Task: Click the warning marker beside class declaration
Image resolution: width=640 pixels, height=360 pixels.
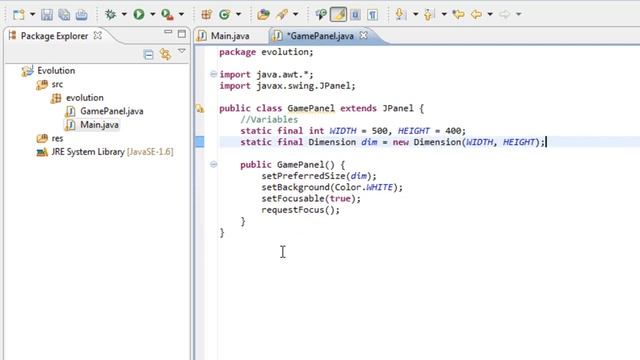Action: pos(200,109)
